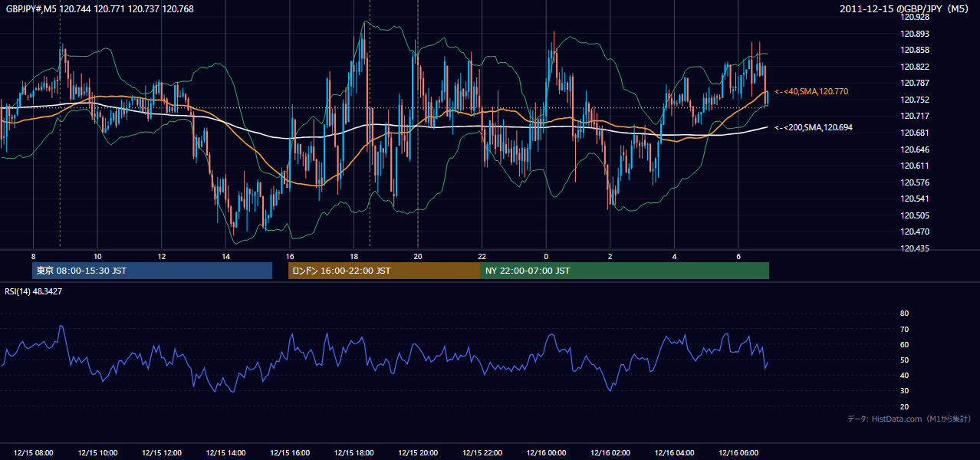Viewport: 980px width, 460px height.
Task: Click hour label 6 under the price chart
Action: tap(738, 256)
